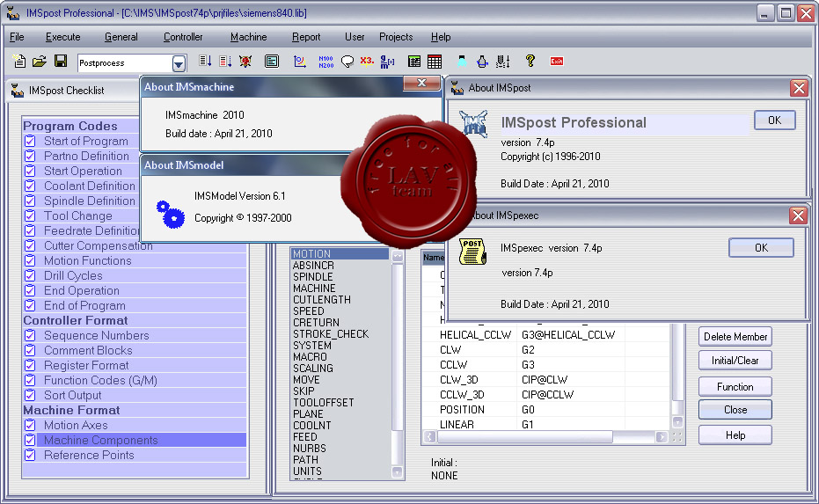The height and width of the screenshot is (504, 819).
Task: Toggle the Drill Cycles checkbox
Action: point(30,275)
